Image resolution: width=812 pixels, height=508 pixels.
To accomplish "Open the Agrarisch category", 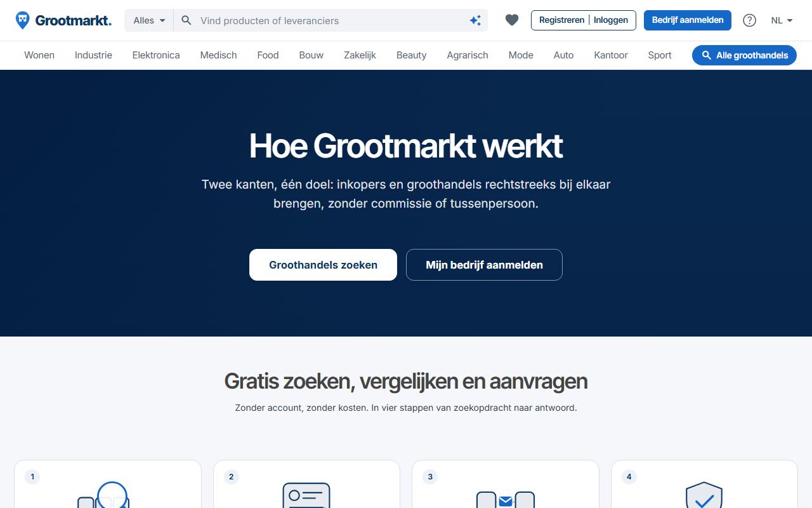I will coord(468,55).
